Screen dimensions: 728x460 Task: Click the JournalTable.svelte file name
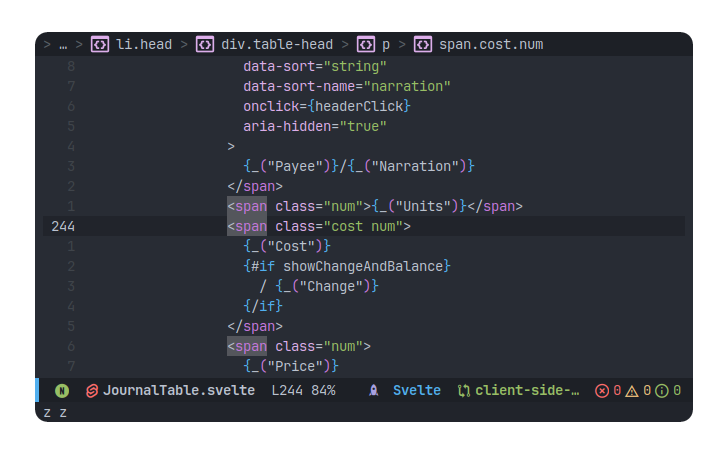coord(178,391)
